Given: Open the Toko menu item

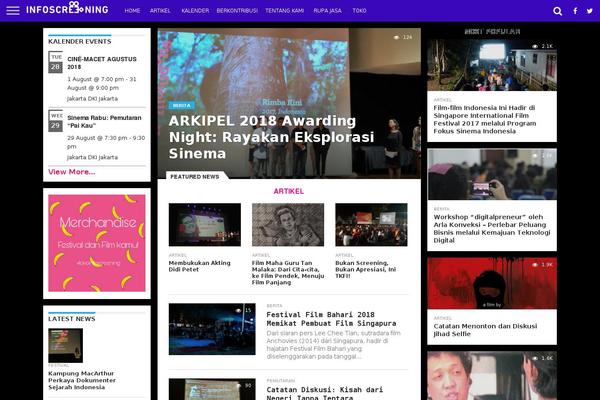Looking at the screenshot, I should (359, 11).
